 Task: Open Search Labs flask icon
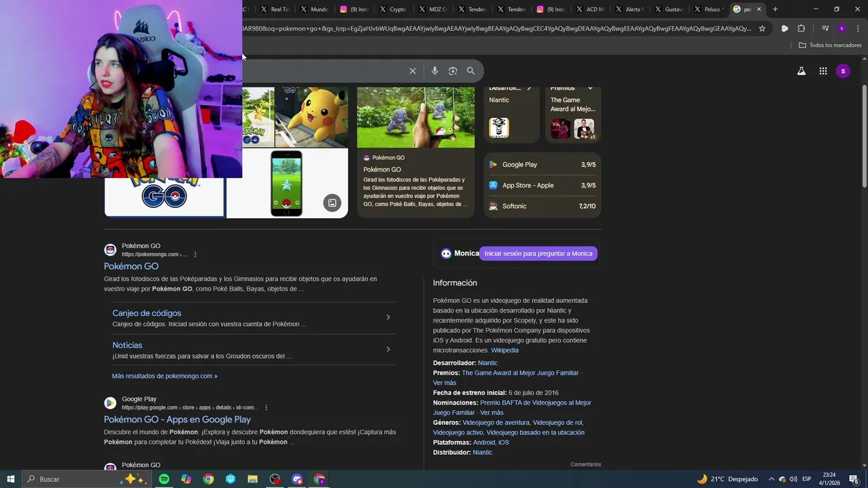point(802,71)
